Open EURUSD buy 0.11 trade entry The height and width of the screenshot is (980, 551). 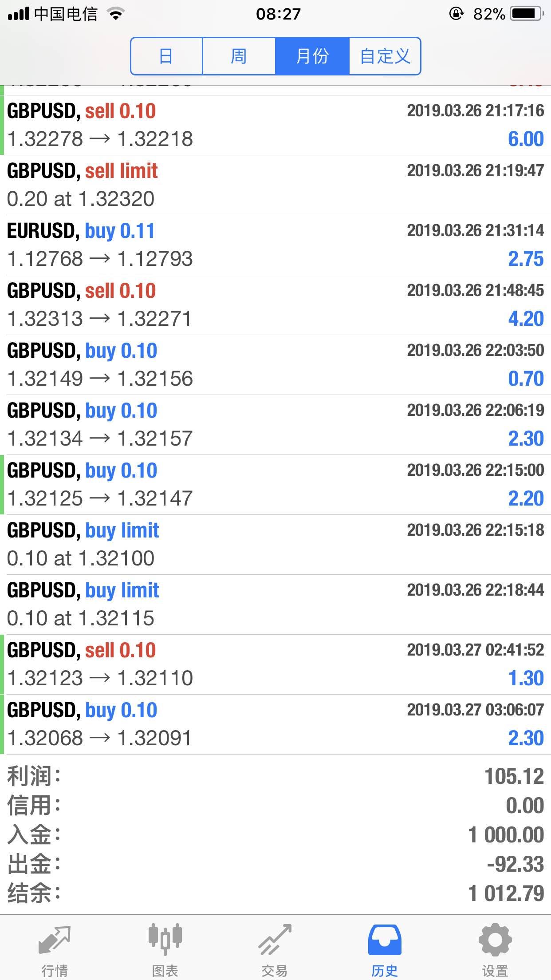click(275, 245)
